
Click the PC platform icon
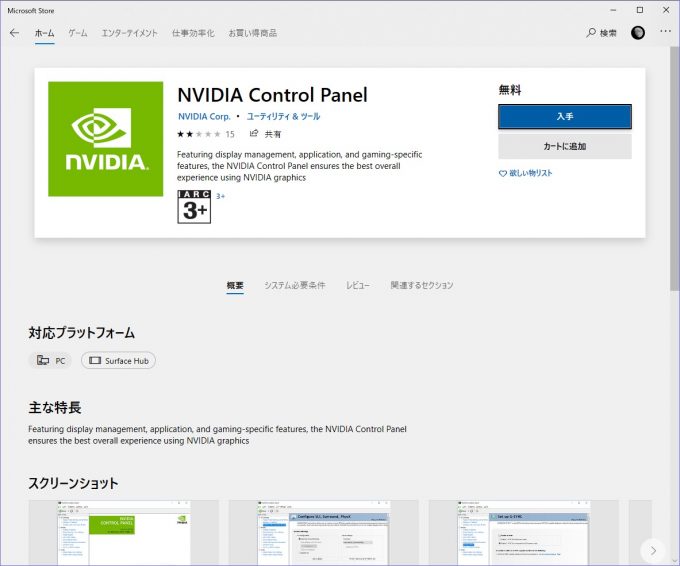tap(43, 360)
